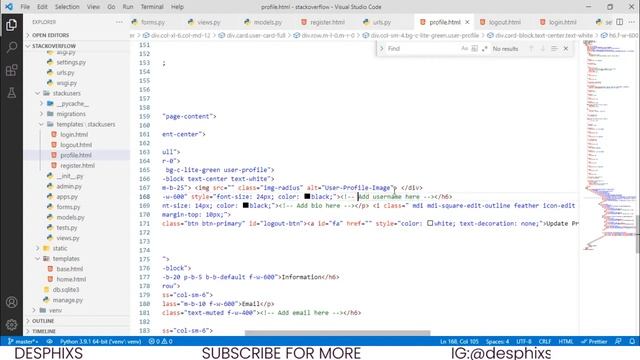Expand the migrations folder
640x360 pixels.
[71, 114]
